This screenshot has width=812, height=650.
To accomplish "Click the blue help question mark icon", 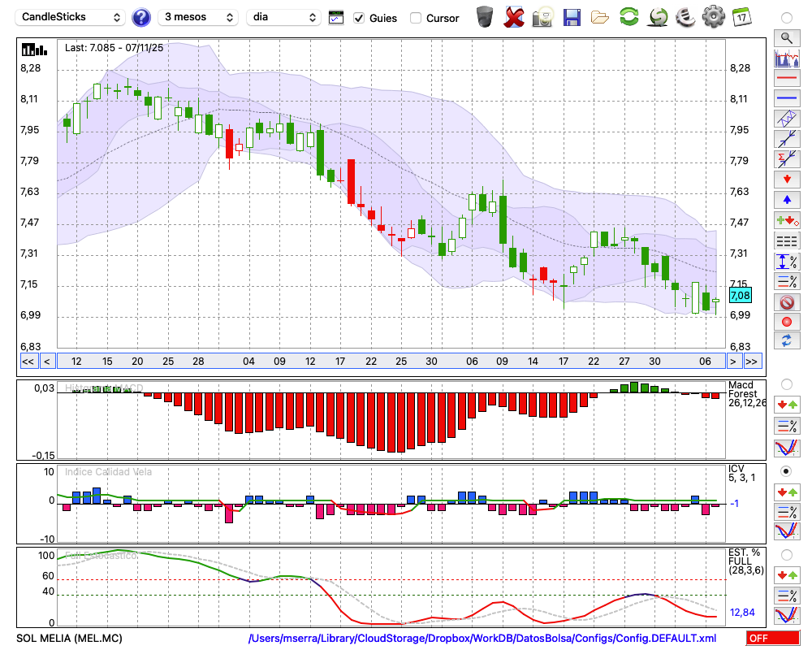I will [141, 17].
